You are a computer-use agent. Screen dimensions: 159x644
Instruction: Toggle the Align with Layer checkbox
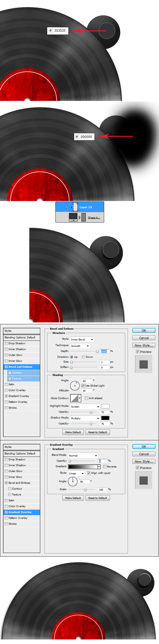coord(89,473)
